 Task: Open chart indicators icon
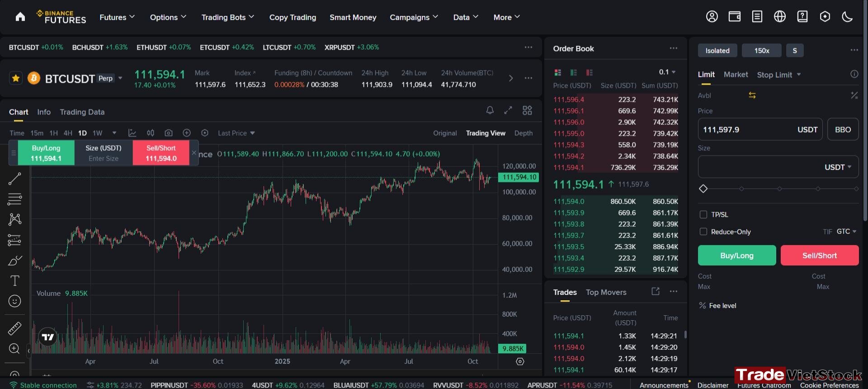click(132, 133)
